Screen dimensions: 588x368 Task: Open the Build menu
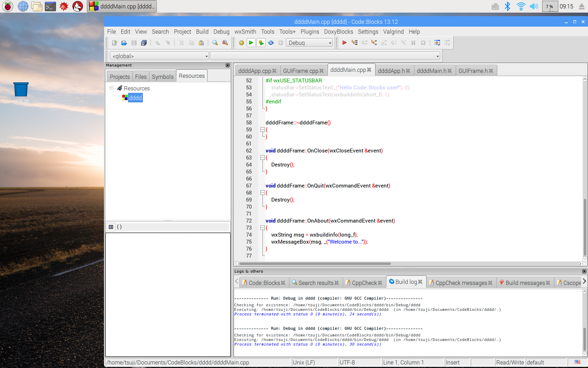(x=202, y=32)
